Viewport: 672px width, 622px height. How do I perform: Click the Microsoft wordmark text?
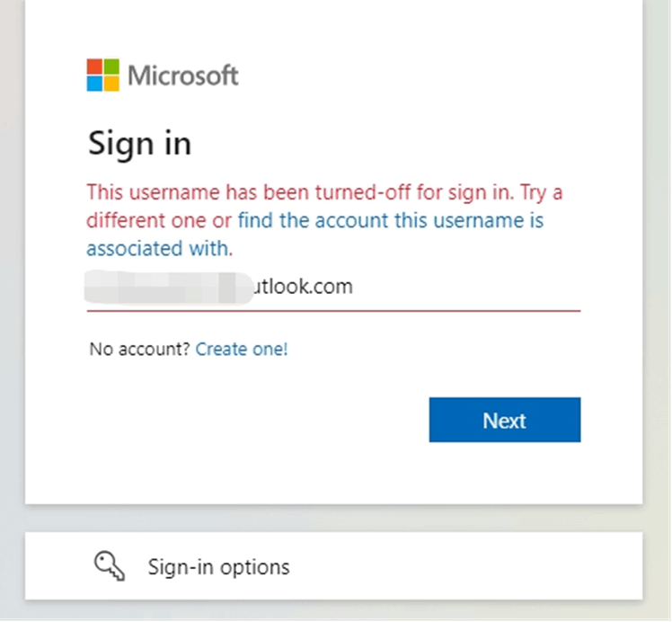[x=183, y=76]
